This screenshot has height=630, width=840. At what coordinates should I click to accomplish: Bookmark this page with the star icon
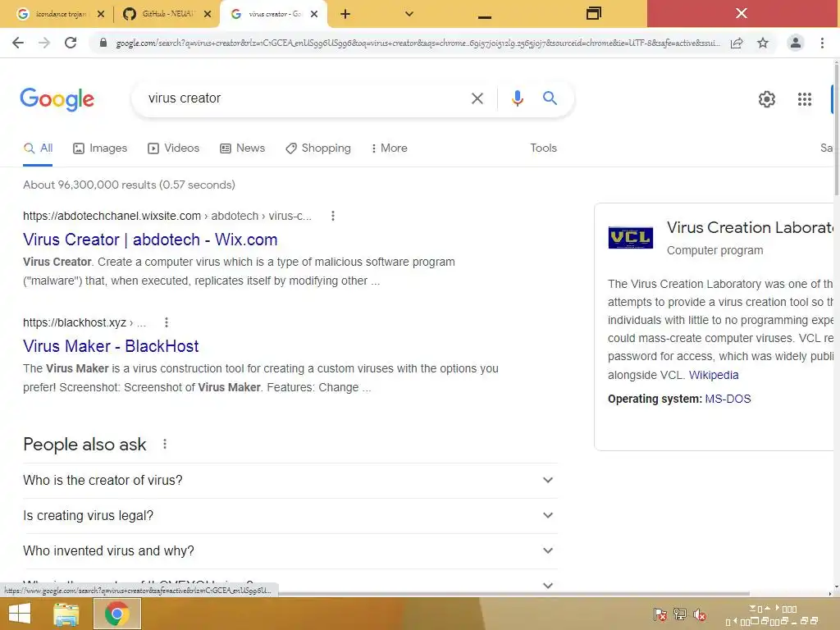(763, 43)
